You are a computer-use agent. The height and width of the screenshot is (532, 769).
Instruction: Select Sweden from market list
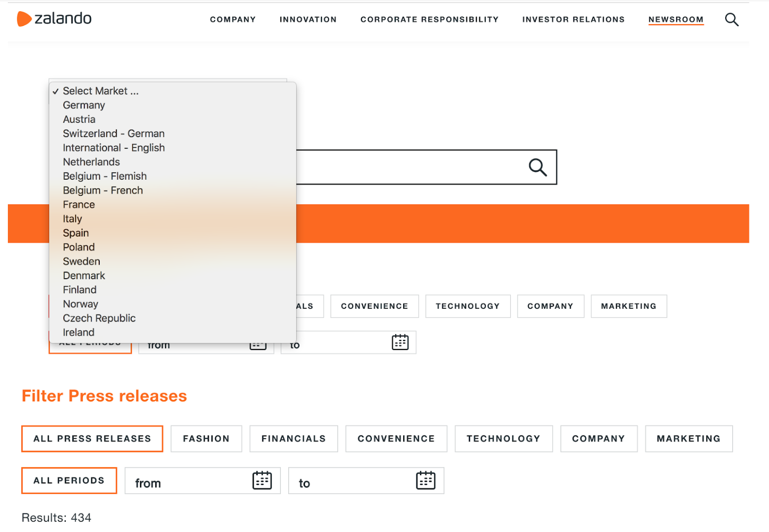pos(173,262)
